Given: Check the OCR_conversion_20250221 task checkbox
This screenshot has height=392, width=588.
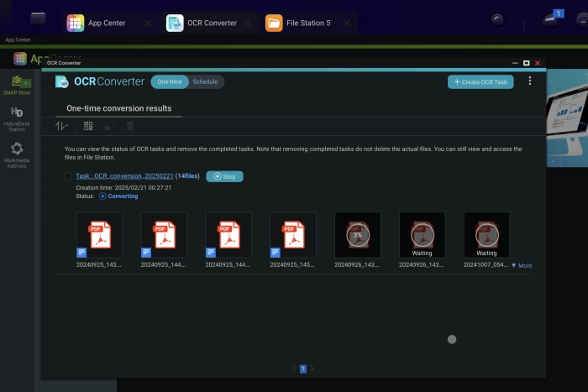Looking at the screenshot, I should (x=68, y=176).
